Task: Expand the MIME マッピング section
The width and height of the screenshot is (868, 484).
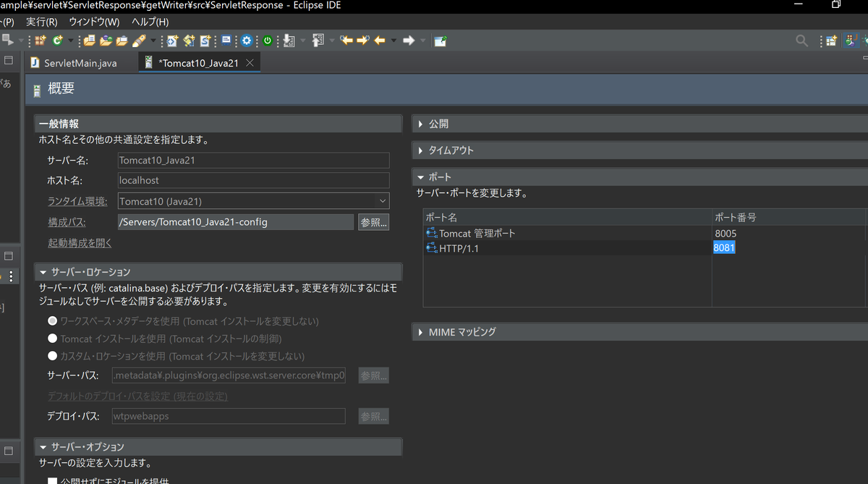Action: [x=421, y=332]
